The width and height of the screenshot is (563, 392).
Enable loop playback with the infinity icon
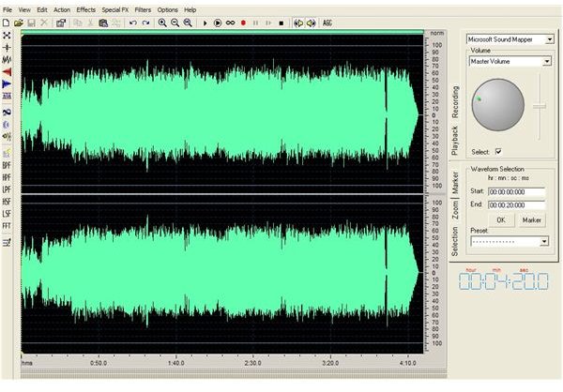tap(230, 23)
